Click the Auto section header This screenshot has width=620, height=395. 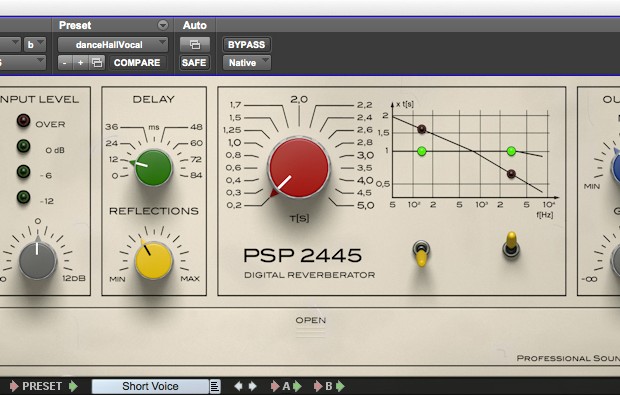point(195,25)
